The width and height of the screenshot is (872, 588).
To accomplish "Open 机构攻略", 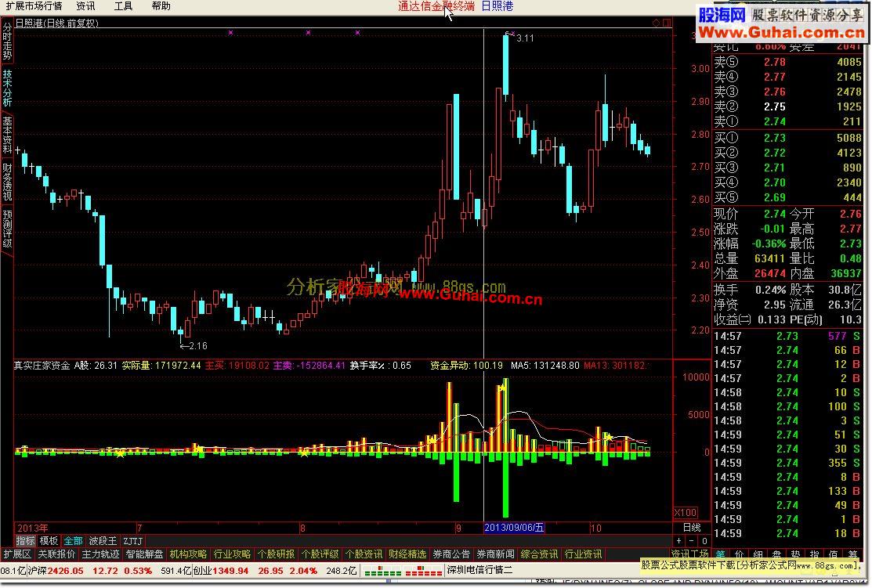I will [188, 554].
